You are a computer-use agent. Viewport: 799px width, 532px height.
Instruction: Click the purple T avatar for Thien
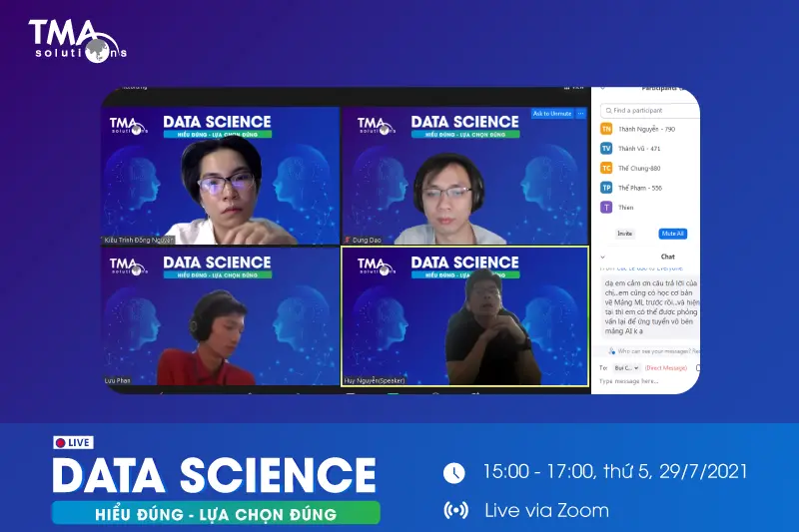pyautogui.click(x=606, y=207)
